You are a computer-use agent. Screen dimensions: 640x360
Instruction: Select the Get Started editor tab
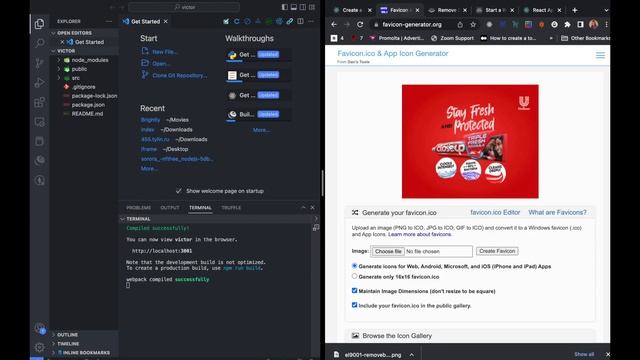tap(145, 21)
